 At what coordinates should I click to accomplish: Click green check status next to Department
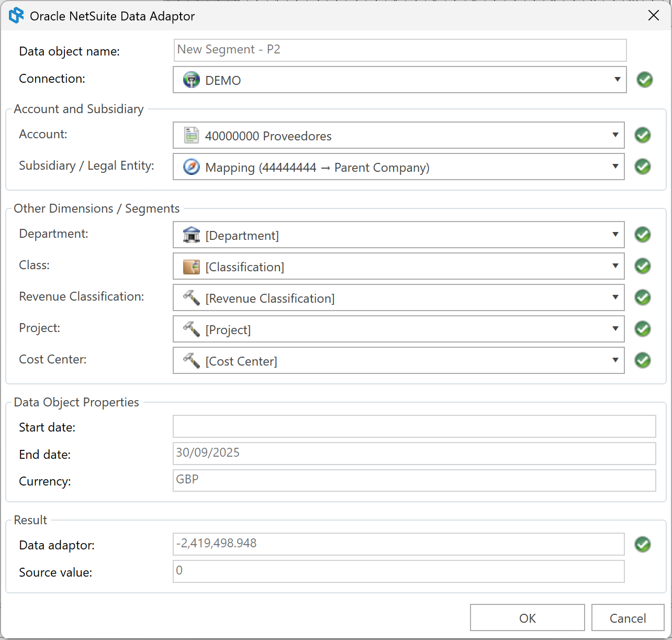(x=643, y=235)
